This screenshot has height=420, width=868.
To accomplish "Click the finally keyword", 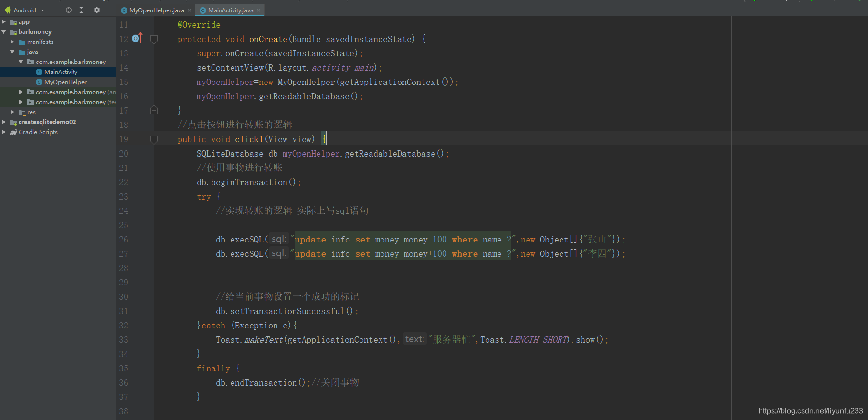I will pyautogui.click(x=213, y=368).
